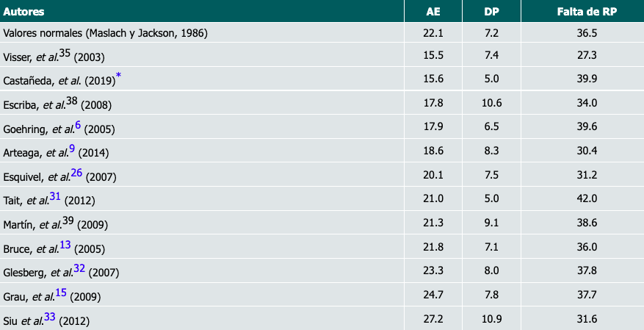Follow citation 9 for Arteaga

(72, 149)
